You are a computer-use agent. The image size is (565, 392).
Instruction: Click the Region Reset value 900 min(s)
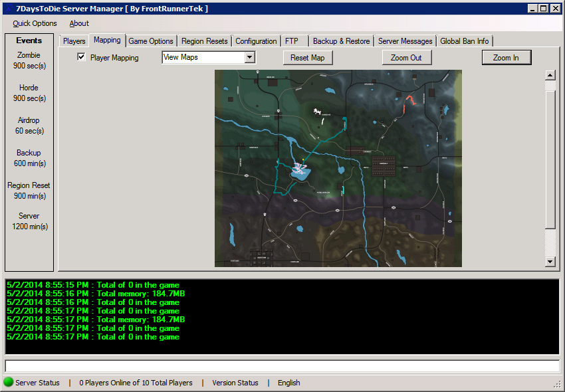point(30,195)
